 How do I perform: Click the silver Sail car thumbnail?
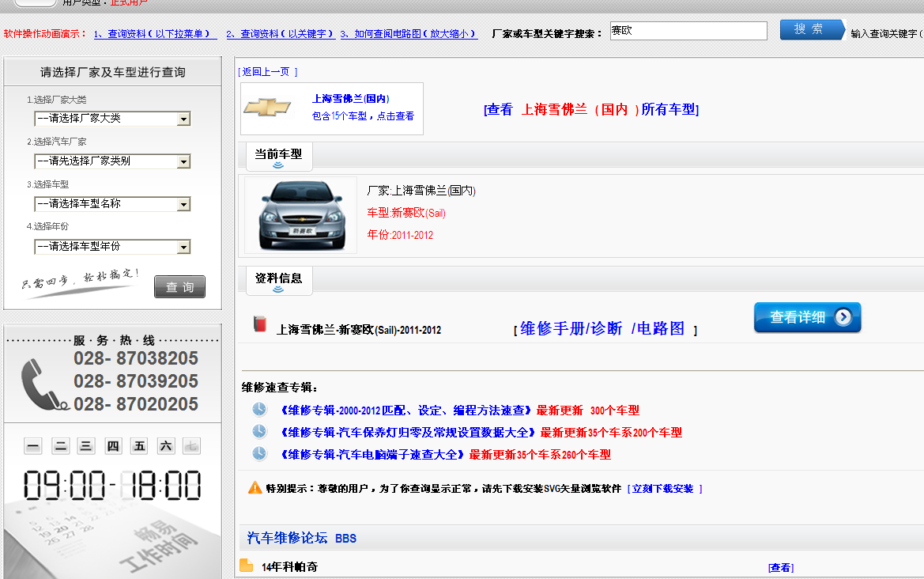click(301, 215)
